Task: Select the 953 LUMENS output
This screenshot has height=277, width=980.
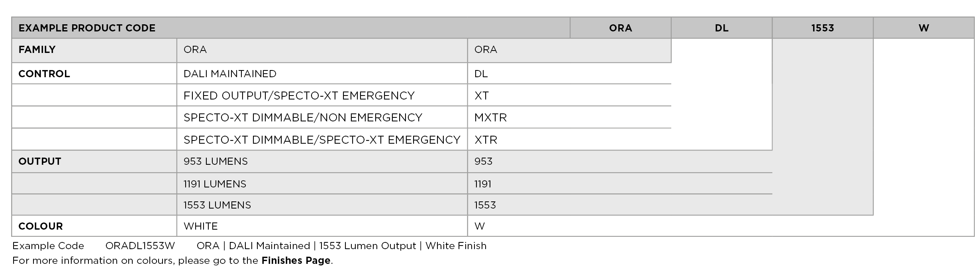Action: pos(216,162)
